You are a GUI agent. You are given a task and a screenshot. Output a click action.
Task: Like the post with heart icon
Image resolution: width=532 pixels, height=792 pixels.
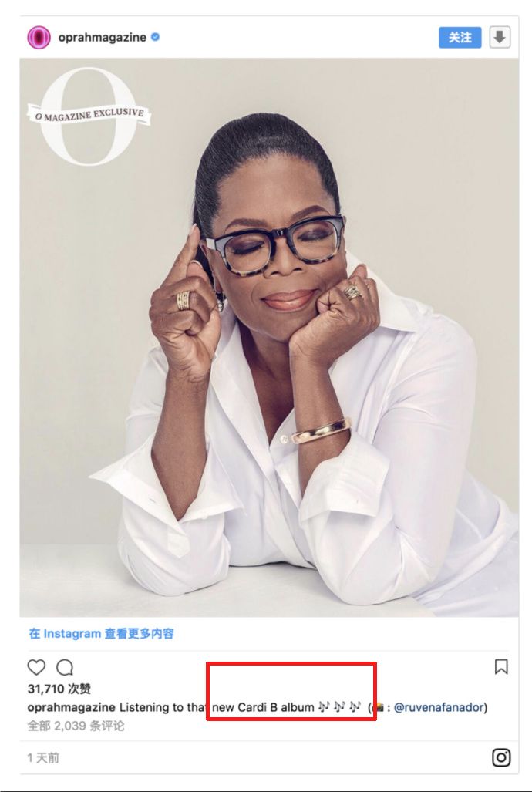tap(36, 667)
